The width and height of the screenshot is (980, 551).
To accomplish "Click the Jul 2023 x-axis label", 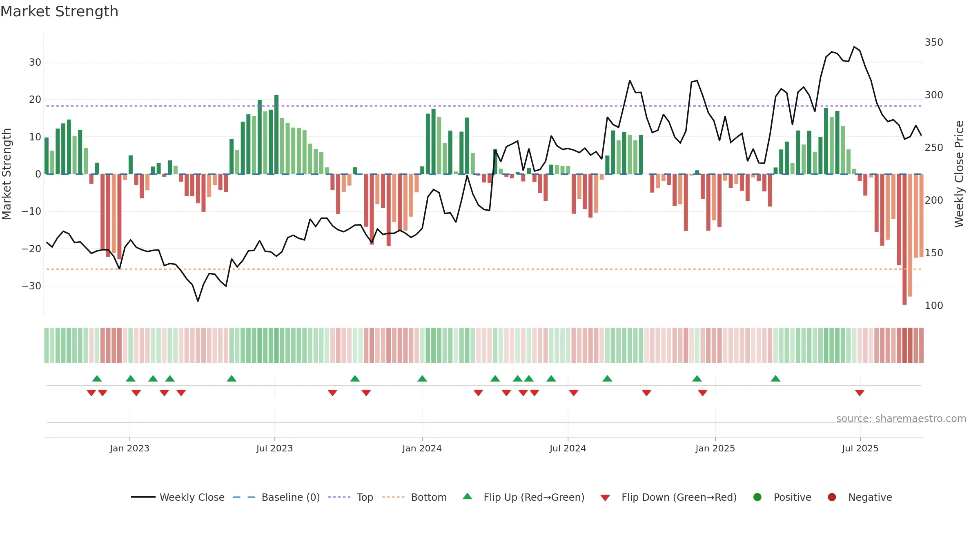I will point(274,448).
